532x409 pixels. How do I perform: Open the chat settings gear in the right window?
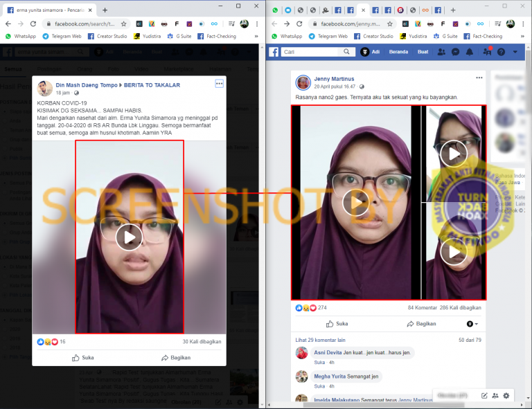506,395
